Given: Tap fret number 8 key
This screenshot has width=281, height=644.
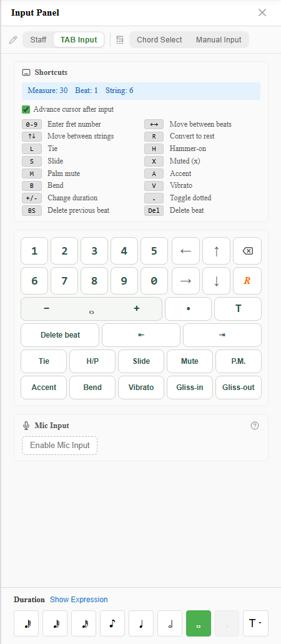Looking at the screenshot, I should click(94, 281).
